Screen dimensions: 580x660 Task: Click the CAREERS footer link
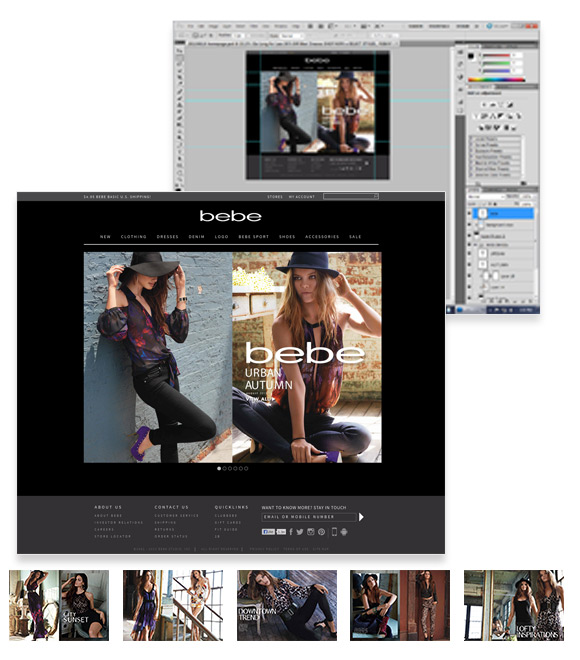pyautogui.click(x=104, y=530)
